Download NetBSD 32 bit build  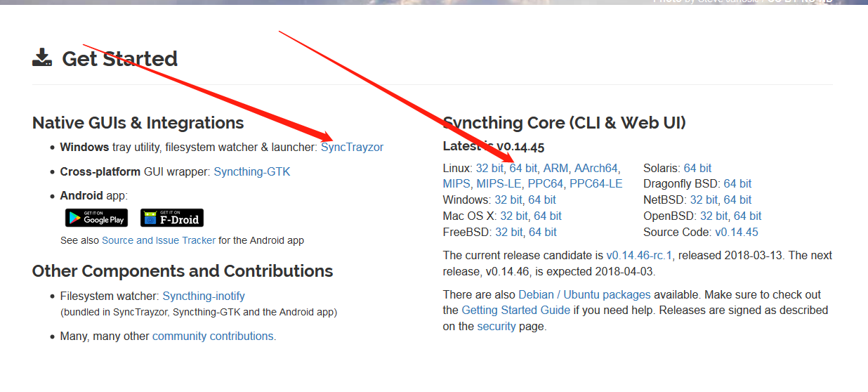tap(704, 200)
